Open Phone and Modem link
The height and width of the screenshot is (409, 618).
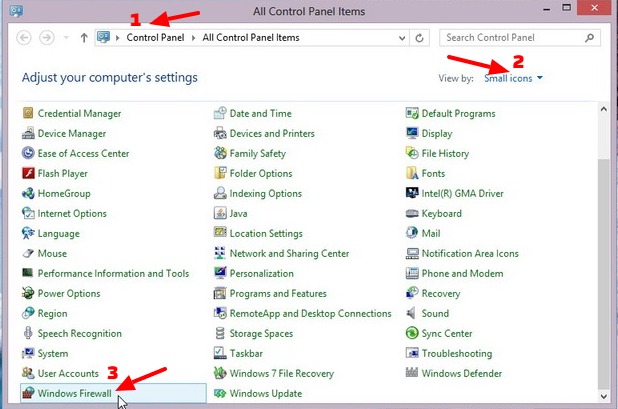click(462, 273)
